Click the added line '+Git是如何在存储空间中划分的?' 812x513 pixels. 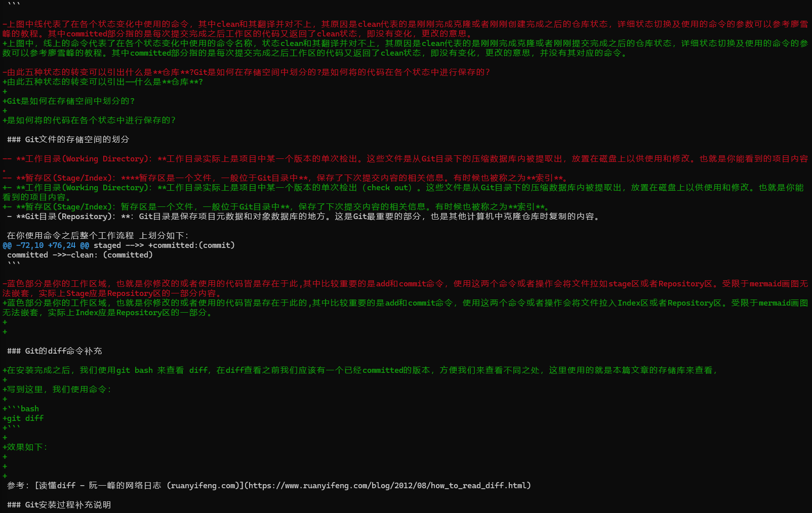coord(69,101)
